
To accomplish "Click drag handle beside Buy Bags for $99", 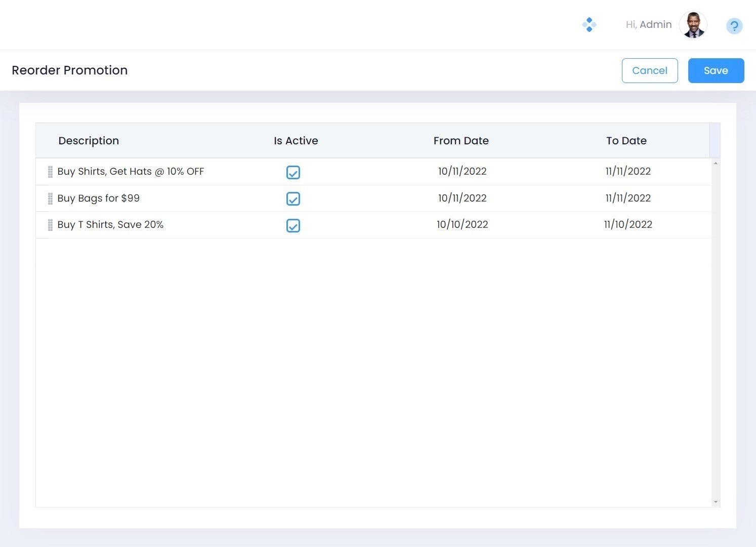I will (x=50, y=199).
